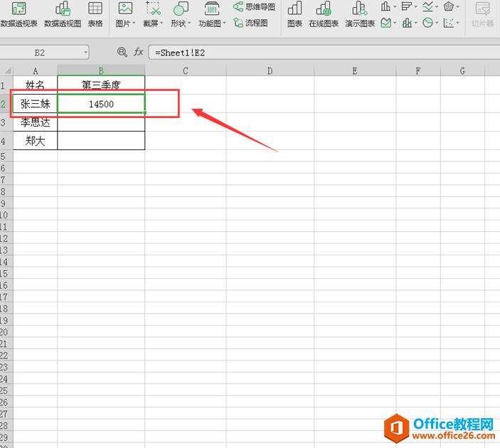
Task: Expand the bar chart dropdown arrow
Action: 416,6
